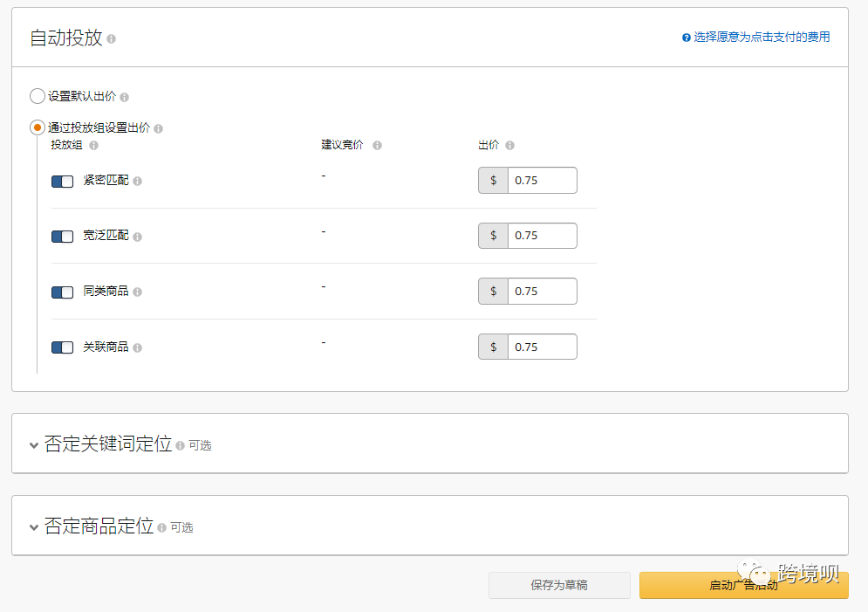Click info icon next to 建议竞价 column
The image size is (868, 612).
click(377, 146)
